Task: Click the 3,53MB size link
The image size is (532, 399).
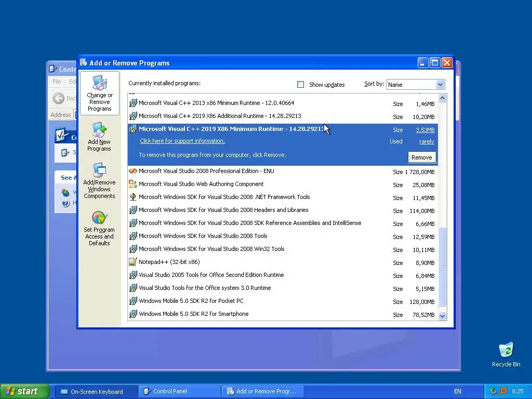Action: [x=425, y=130]
